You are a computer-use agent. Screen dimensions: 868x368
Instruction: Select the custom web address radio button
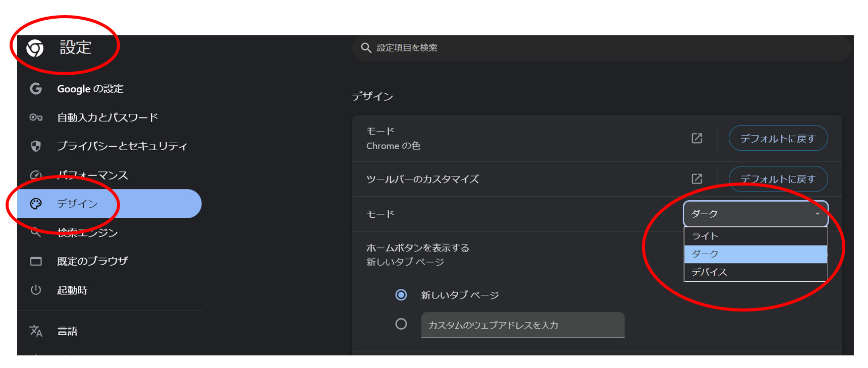coord(401,324)
